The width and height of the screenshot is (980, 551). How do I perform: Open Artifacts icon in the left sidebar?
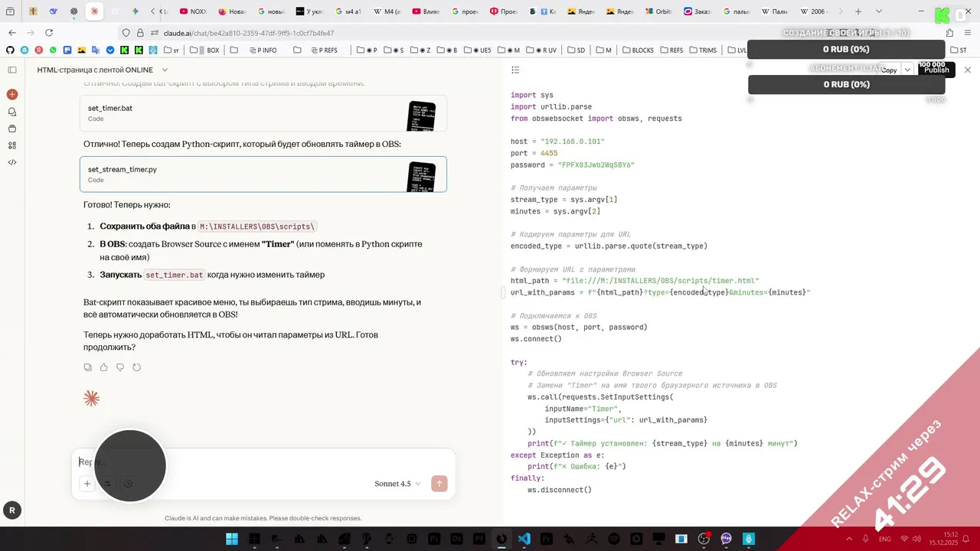pos(12,145)
